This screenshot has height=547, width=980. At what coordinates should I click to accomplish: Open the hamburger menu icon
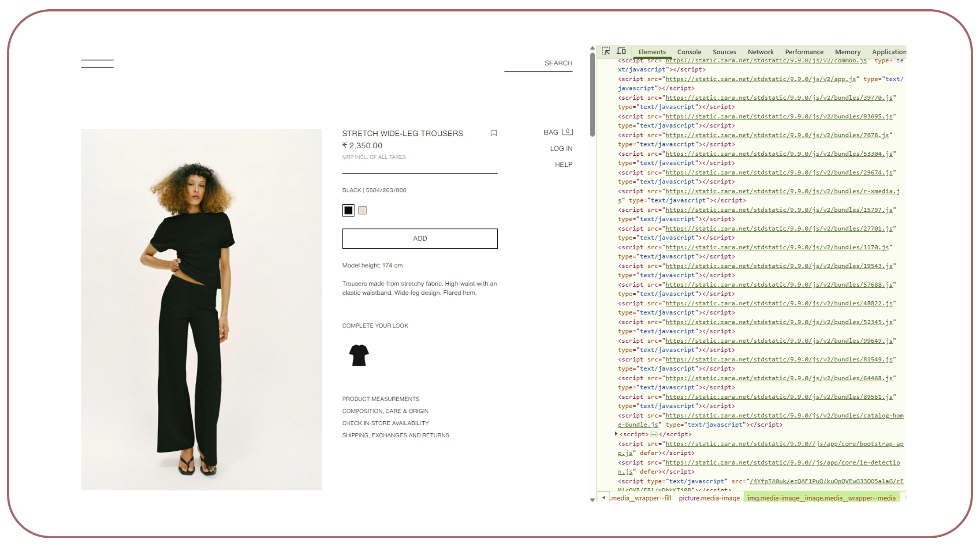pos(97,64)
